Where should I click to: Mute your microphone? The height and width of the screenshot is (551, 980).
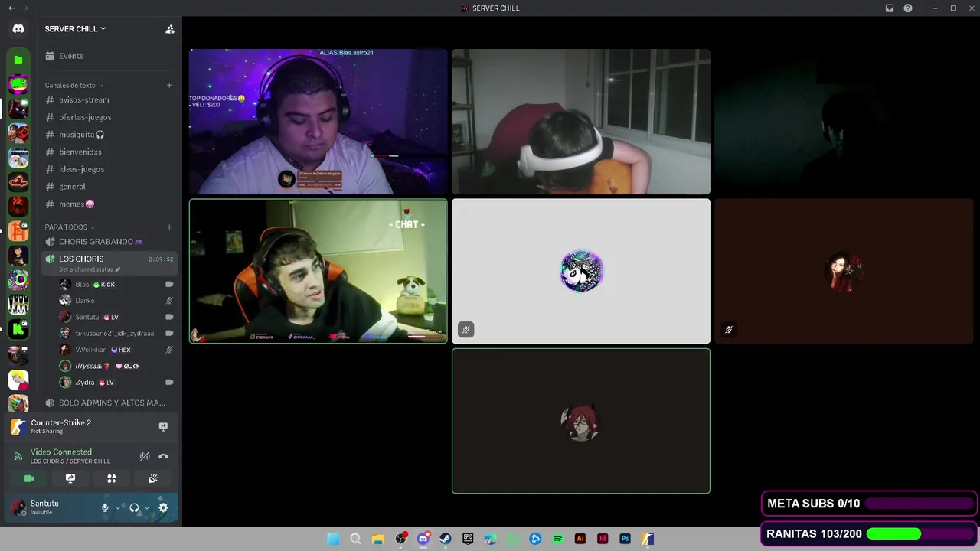click(106, 507)
